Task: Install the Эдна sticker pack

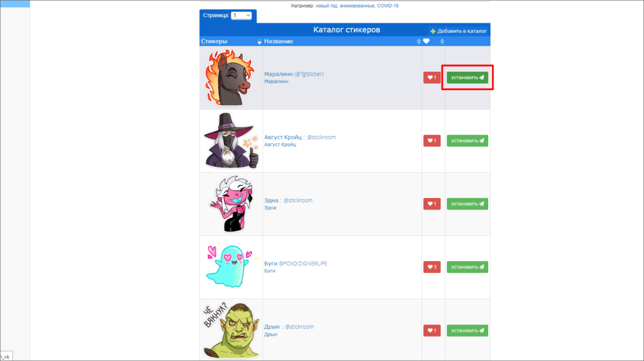Action: (x=467, y=204)
